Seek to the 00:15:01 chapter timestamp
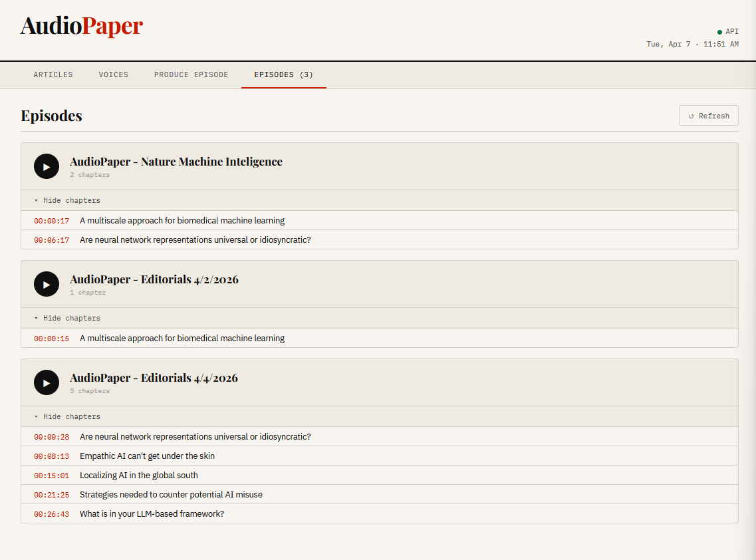Viewport: 756px width, 560px height. pos(52,476)
